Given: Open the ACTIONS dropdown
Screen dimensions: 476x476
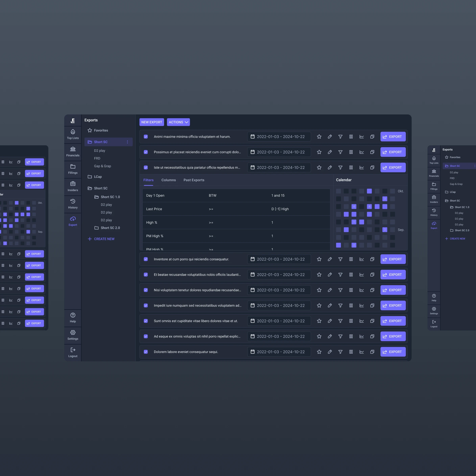Looking at the screenshot, I should [x=178, y=122].
